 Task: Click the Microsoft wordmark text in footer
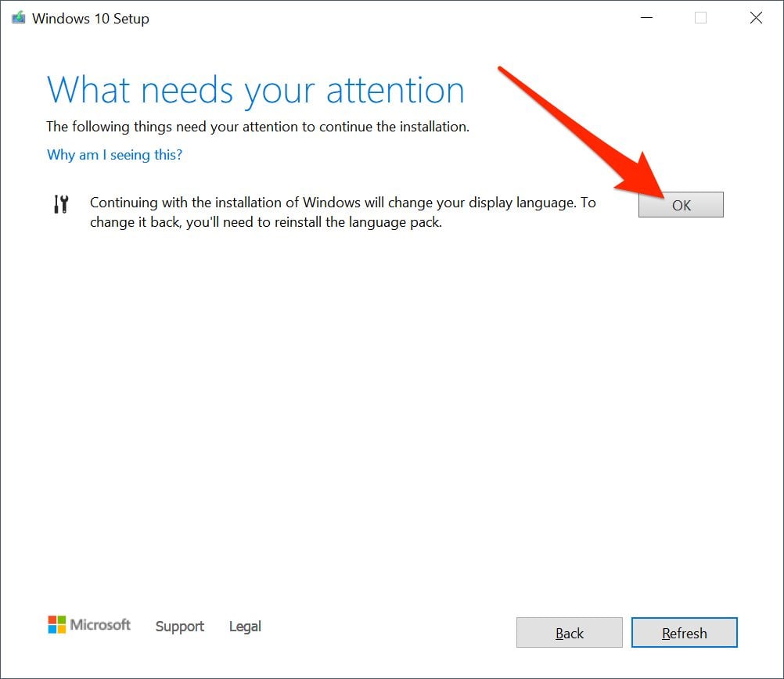(100, 625)
